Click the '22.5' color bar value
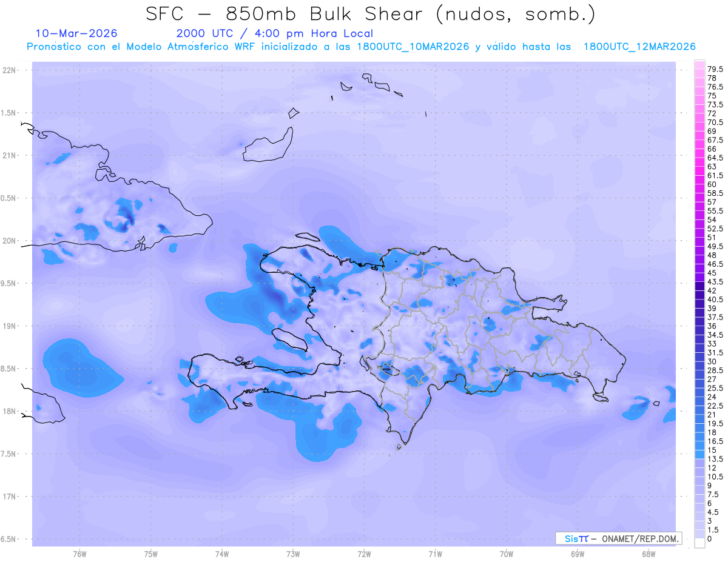 715,406
